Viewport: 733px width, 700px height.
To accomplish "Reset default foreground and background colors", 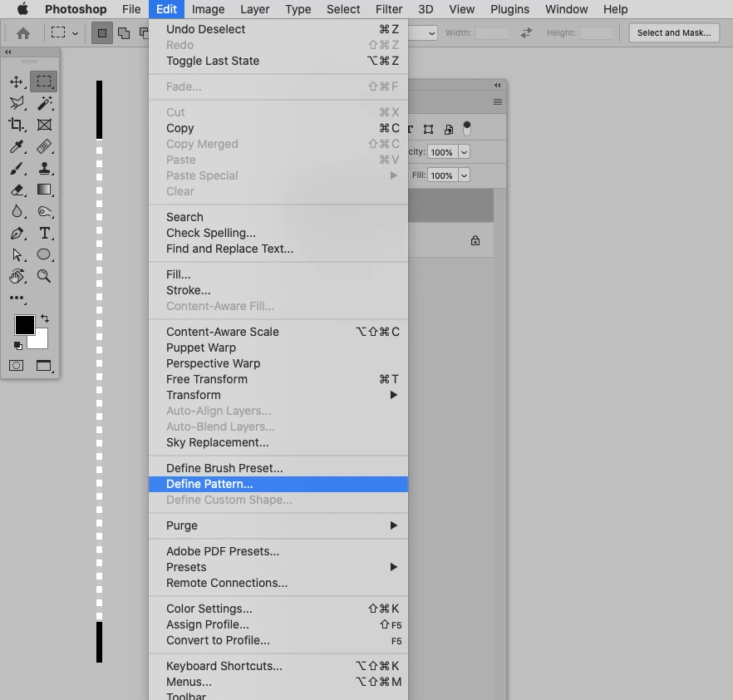I will point(17,346).
